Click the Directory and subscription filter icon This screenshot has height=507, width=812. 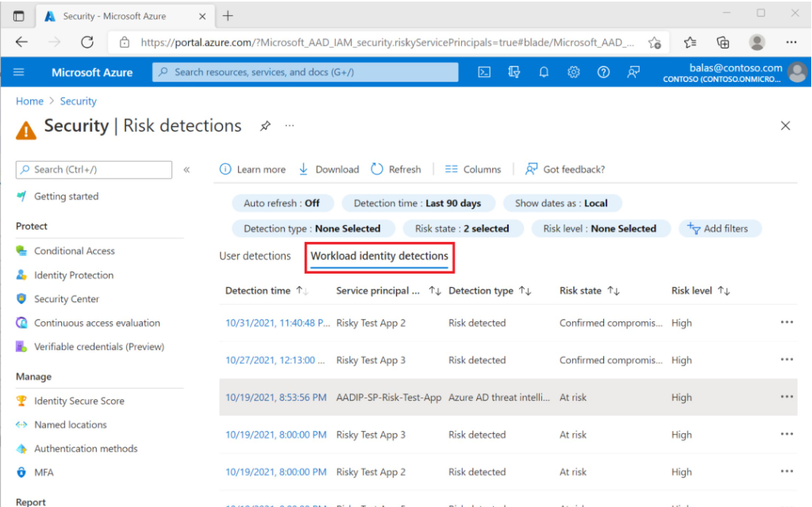(514, 72)
